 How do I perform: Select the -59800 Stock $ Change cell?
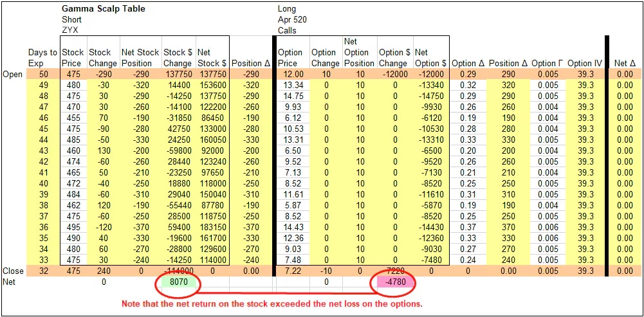tap(177, 150)
